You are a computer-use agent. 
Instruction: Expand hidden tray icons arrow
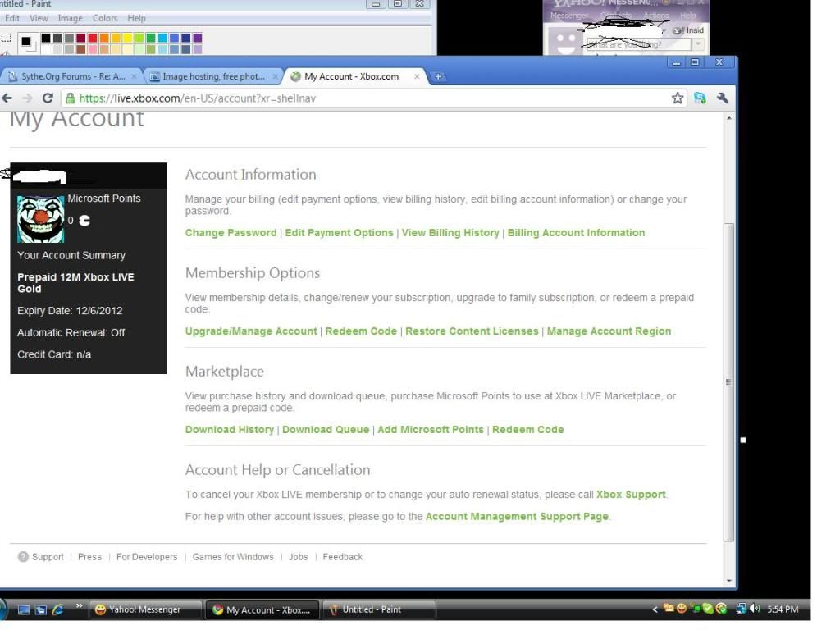pos(655,609)
